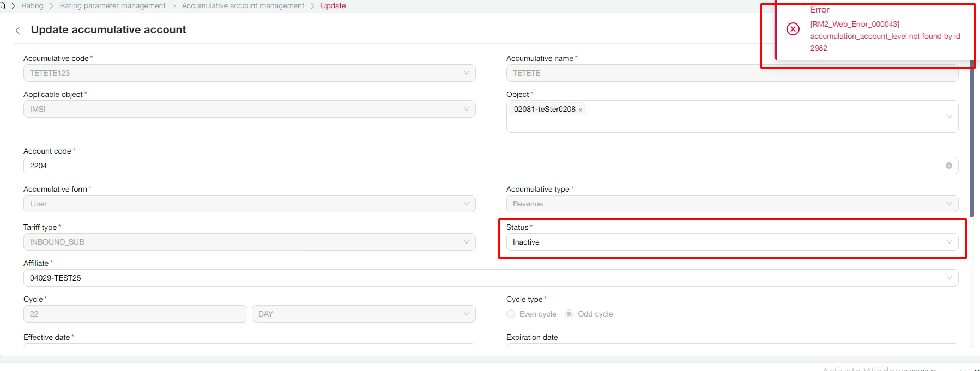Clear the Account code field
This screenshot has height=371, width=980.
(x=948, y=166)
